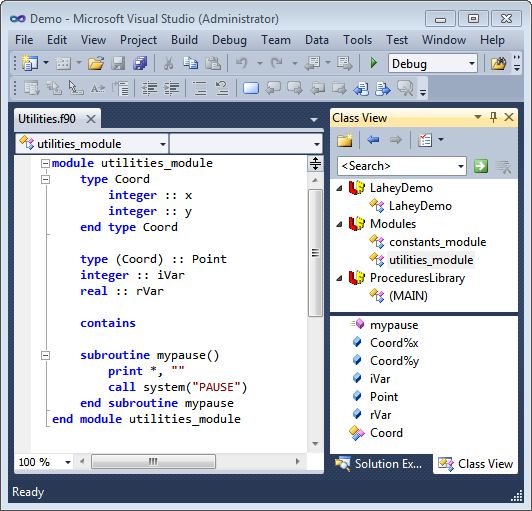Open File toolbar folder icon

point(96,63)
